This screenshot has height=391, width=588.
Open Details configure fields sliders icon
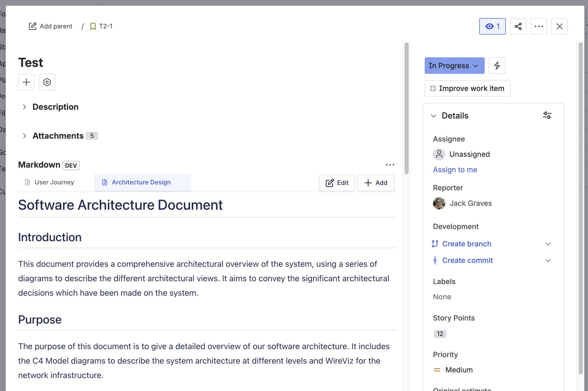click(x=547, y=115)
